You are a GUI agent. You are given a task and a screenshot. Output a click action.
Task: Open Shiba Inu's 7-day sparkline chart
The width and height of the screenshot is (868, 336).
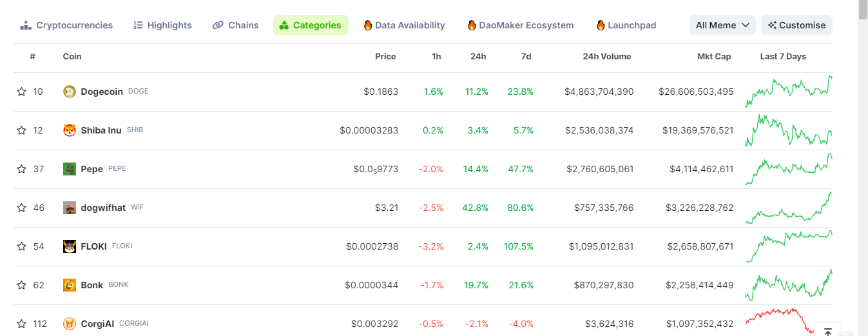(x=789, y=130)
